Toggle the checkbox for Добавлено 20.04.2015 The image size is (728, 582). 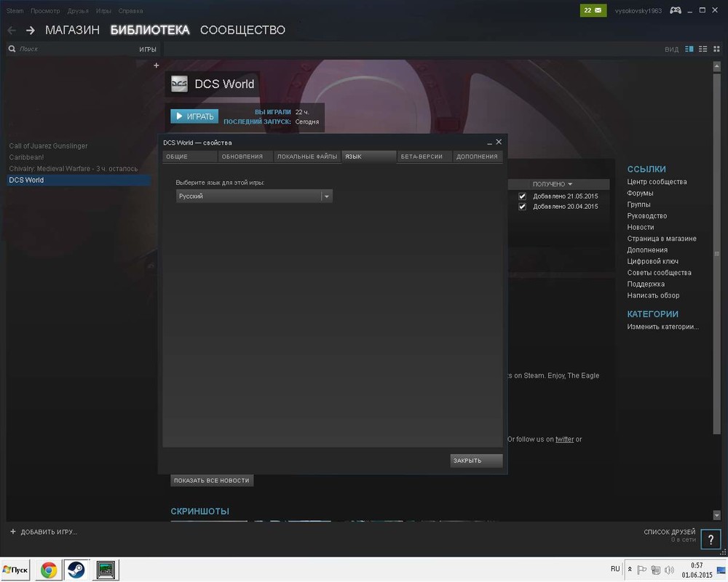click(522, 207)
